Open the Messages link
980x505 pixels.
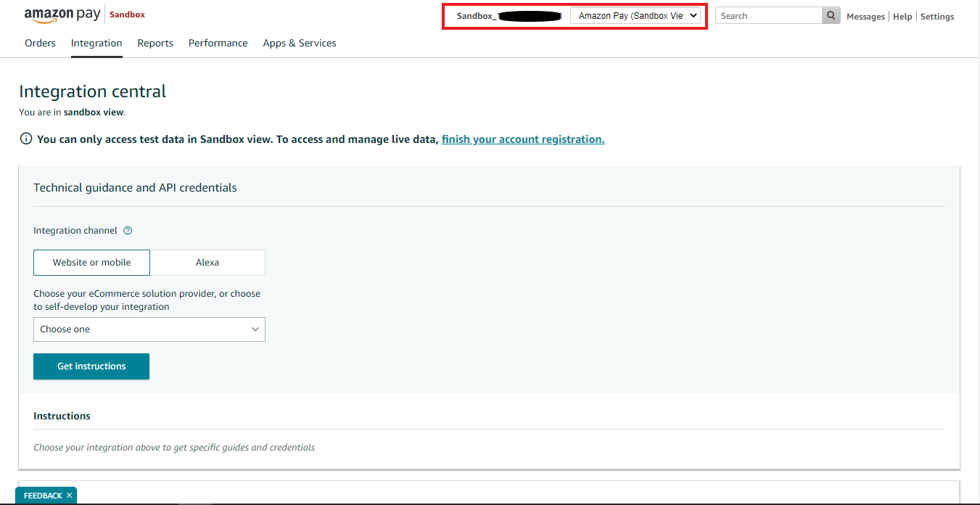[865, 16]
